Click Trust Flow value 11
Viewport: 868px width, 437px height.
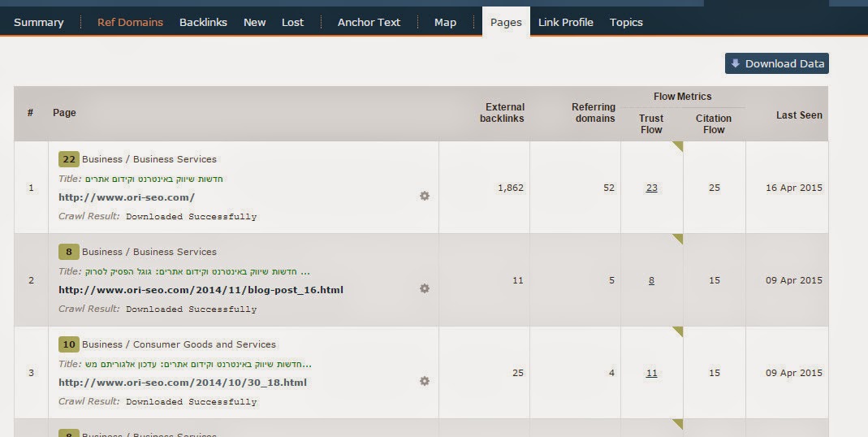click(x=651, y=373)
